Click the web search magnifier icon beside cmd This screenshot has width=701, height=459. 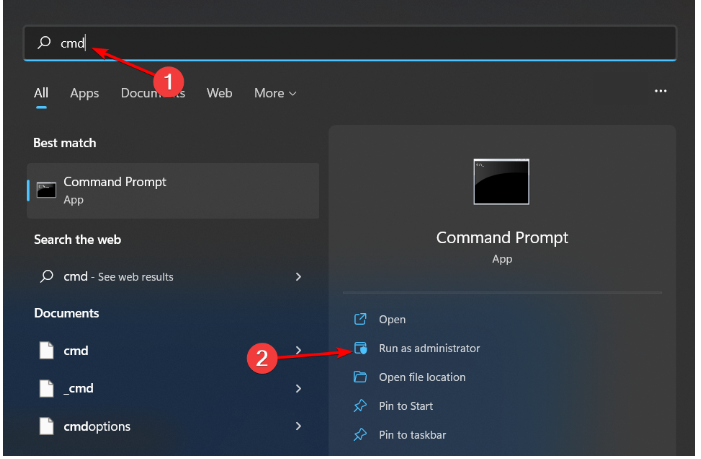[x=46, y=277]
